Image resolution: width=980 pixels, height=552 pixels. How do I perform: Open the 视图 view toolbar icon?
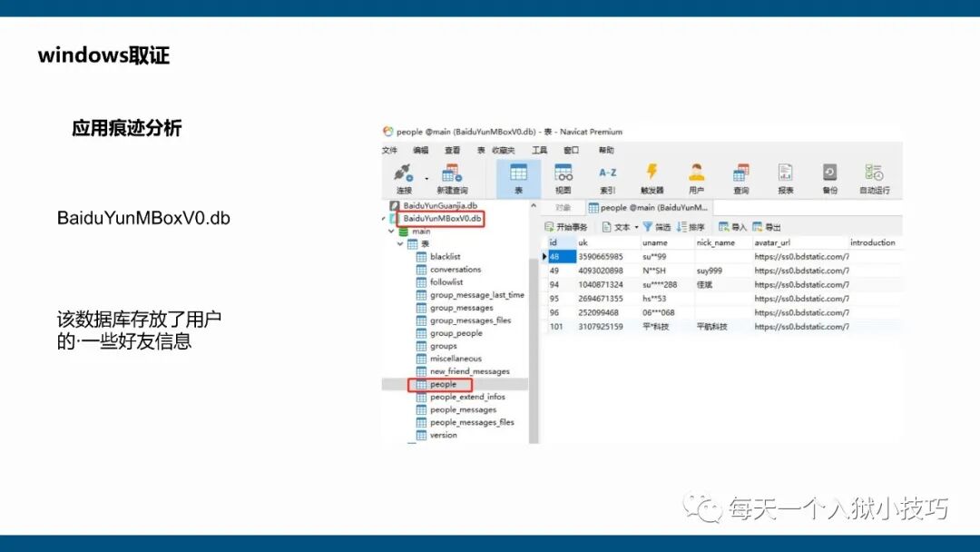click(563, 178)
